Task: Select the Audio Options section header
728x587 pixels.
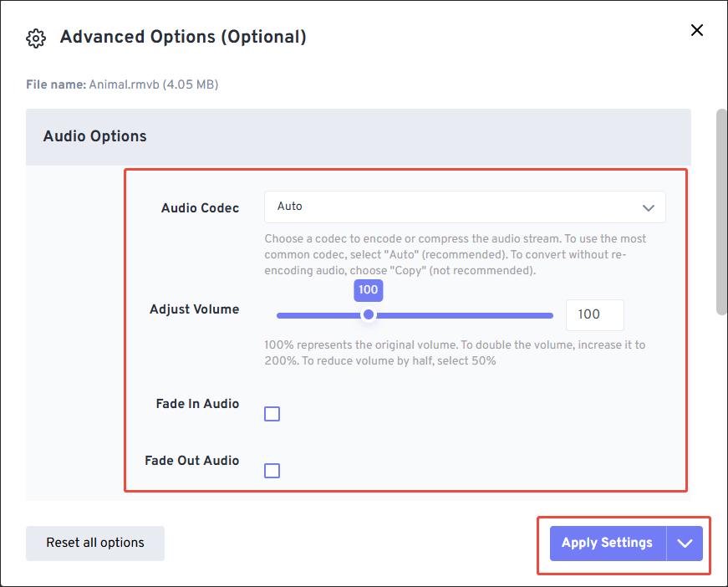Action: (94, 136)
